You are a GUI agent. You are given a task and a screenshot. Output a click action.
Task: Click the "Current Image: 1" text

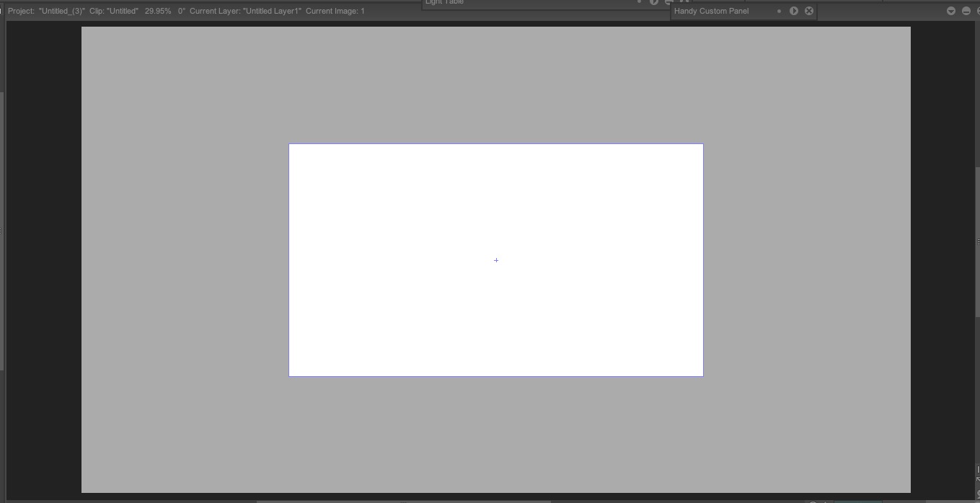click(x=335, y=11)
